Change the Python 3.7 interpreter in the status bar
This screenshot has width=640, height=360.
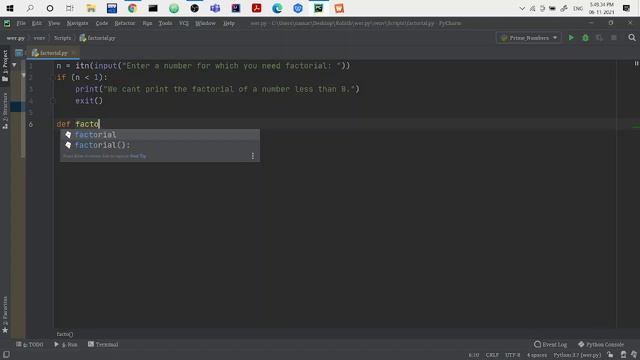tap(577, 355)
